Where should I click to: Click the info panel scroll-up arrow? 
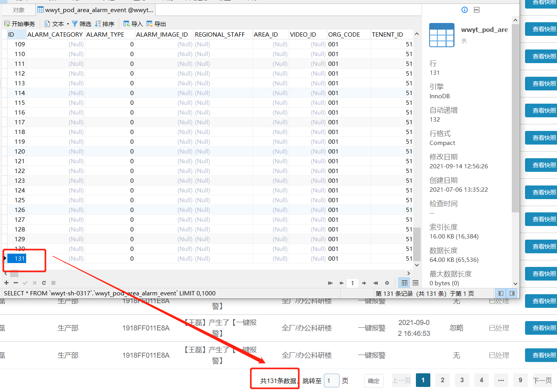515,20
